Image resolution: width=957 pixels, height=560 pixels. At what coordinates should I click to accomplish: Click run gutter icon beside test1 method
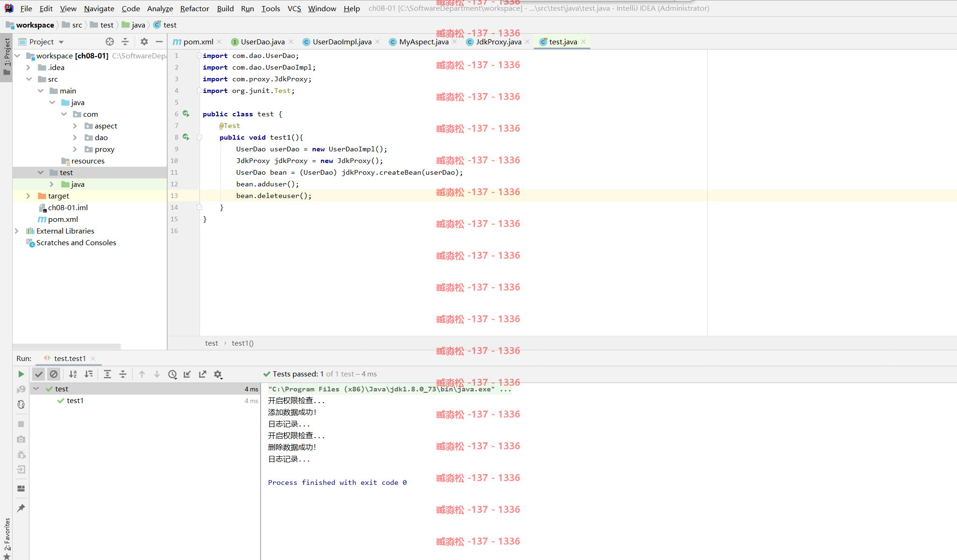[186, 137]
